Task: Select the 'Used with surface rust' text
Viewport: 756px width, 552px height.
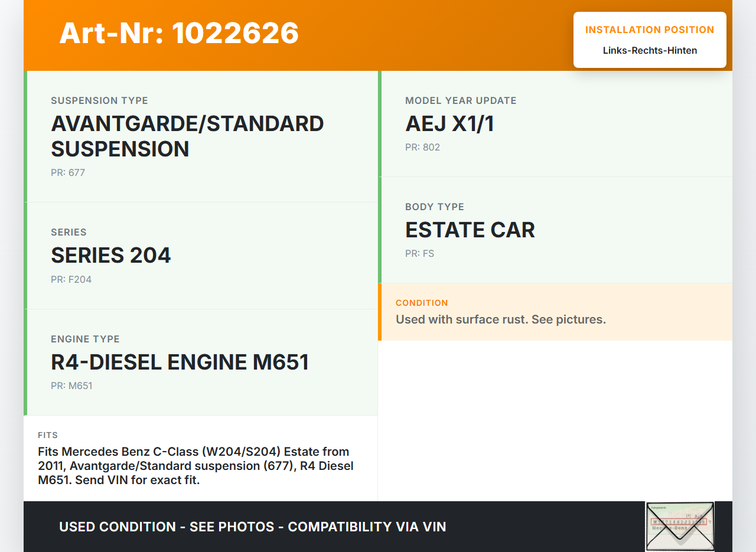Action: [500, 320]
